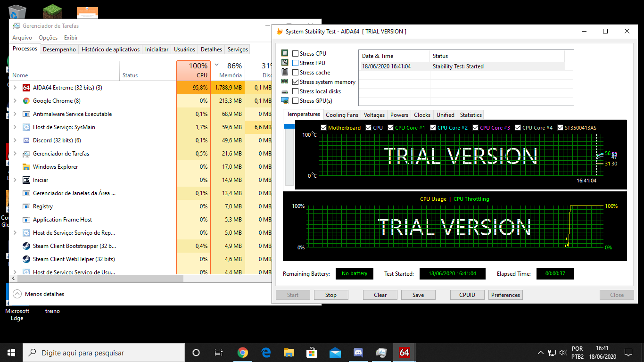The image size is (644, 362).
Task: Enable the Stress cache checkbox
Action: click(x=295, y=73)
